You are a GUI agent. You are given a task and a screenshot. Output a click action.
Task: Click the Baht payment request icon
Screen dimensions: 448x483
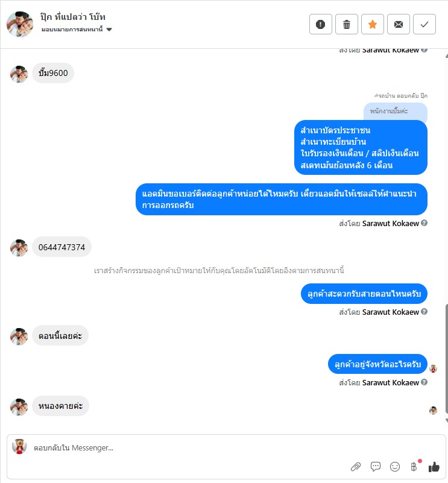(414, 467)
